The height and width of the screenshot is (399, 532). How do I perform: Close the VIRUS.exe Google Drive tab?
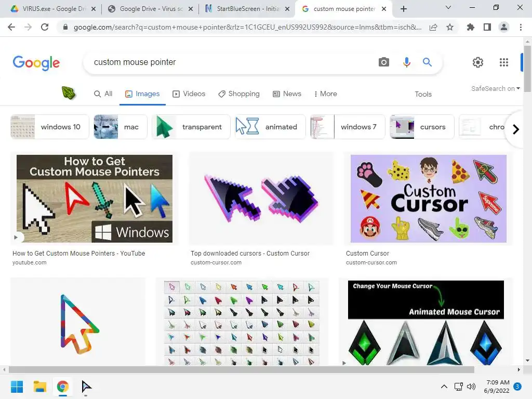(94, 9)
